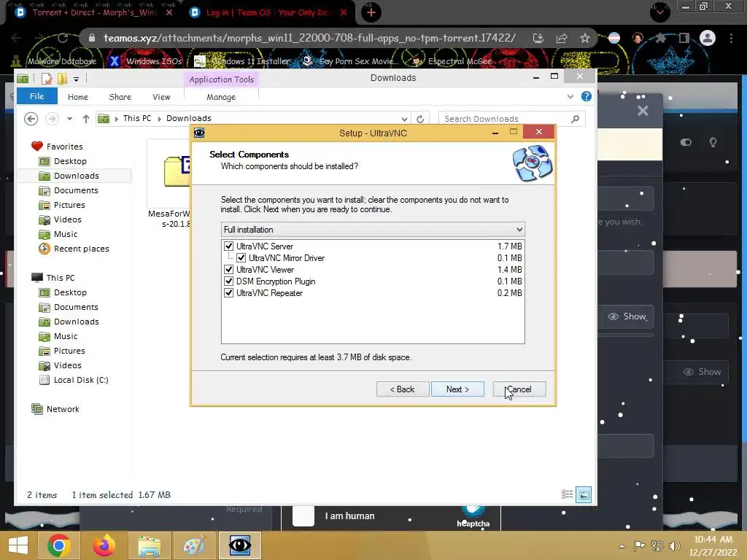Click the network tray icon
This screenshot has width=747, height=560.
[x=657, y=545]
